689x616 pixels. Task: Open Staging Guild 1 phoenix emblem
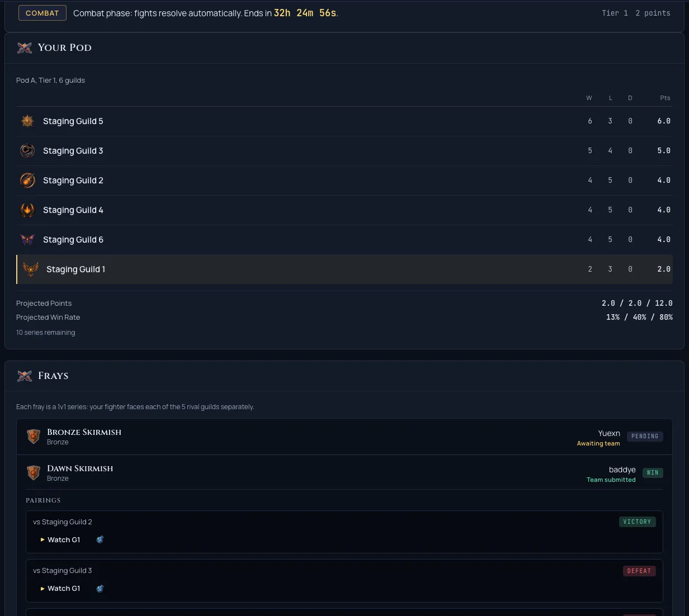point(31,269)
